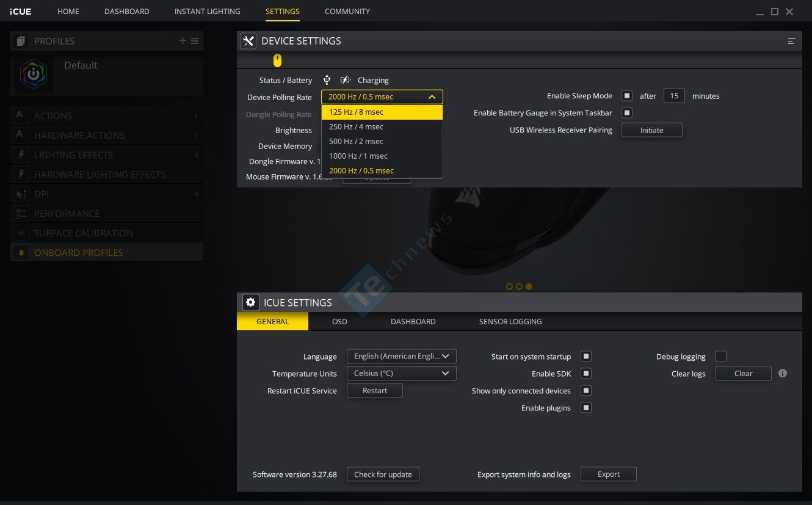Switch to the OSD tab

339,321
